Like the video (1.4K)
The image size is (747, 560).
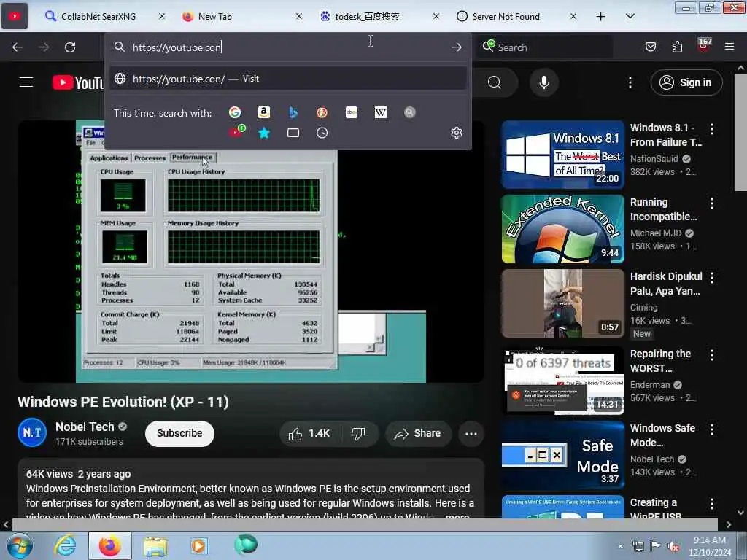[x=309, y=433]
